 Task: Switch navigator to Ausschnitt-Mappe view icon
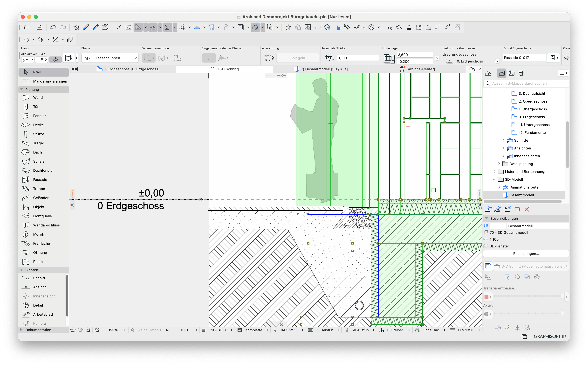(x=502, y=73)
